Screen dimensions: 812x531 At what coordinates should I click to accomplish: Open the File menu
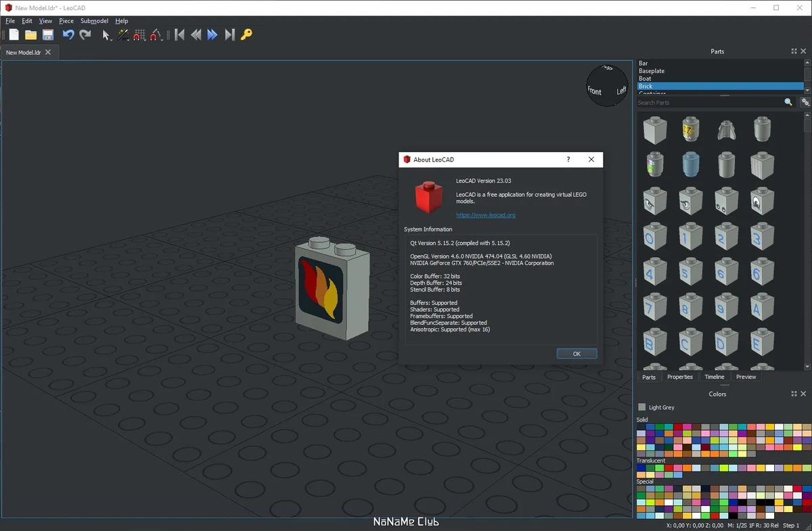point(10,21)
